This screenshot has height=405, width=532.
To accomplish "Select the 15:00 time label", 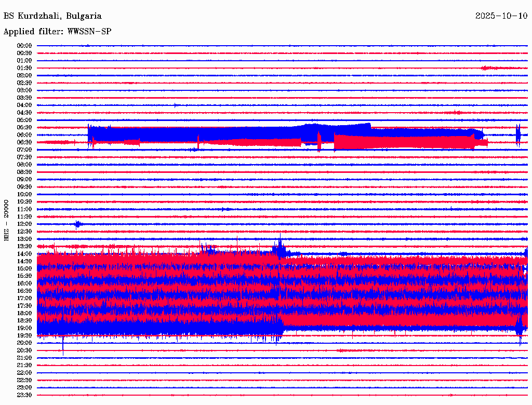I will tap(24, 268).
